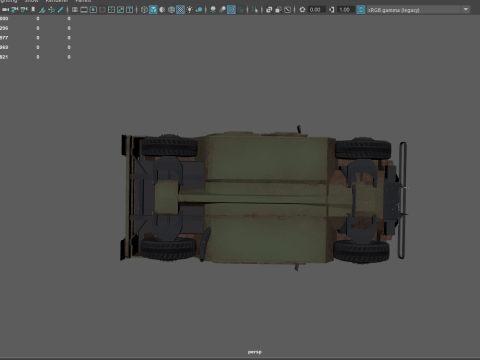Toggle Multisample Anti-aliasing icon

[x=231, y=10]
